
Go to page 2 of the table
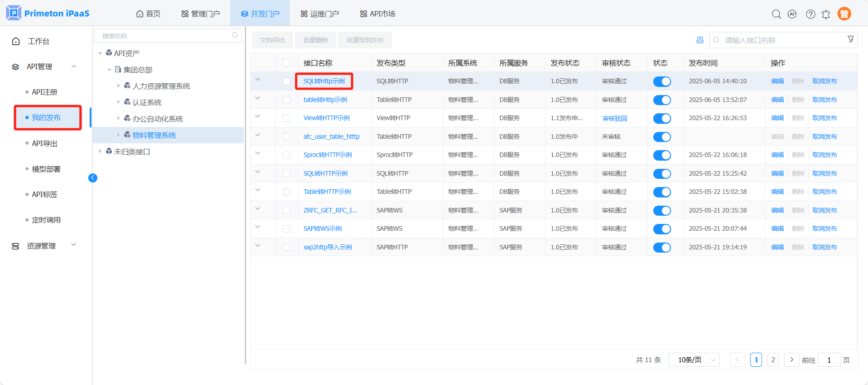pyautogui.click(x=772, y=360)
